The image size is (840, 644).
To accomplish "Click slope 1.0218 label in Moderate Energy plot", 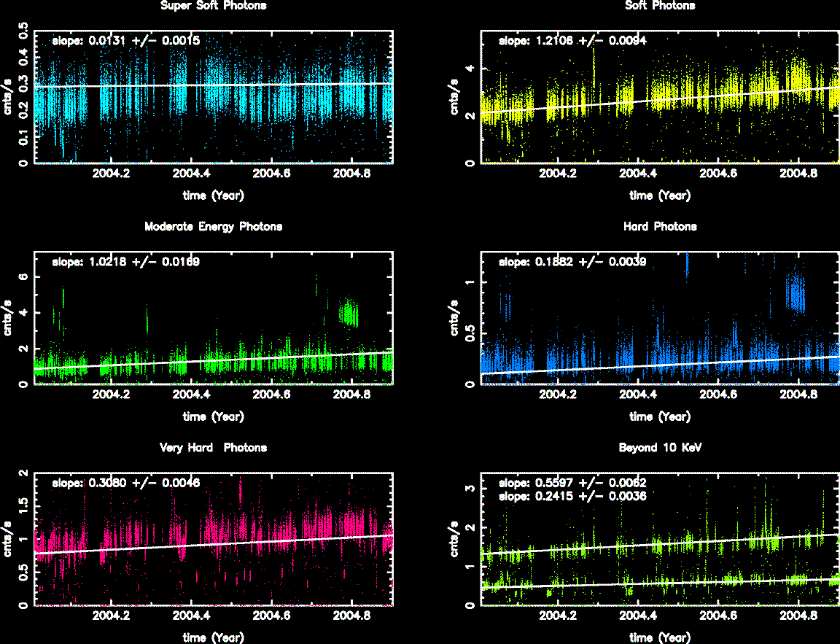I will [125, 262].
